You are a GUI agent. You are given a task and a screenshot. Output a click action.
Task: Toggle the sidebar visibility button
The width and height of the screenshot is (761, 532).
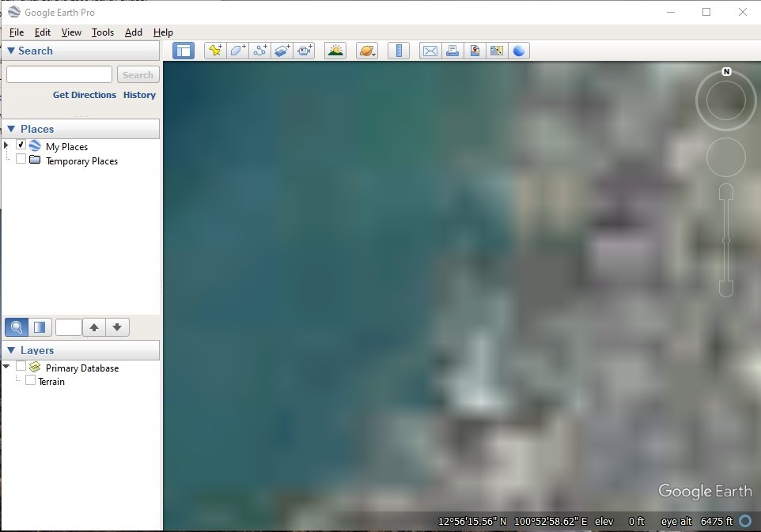[184, 51]
